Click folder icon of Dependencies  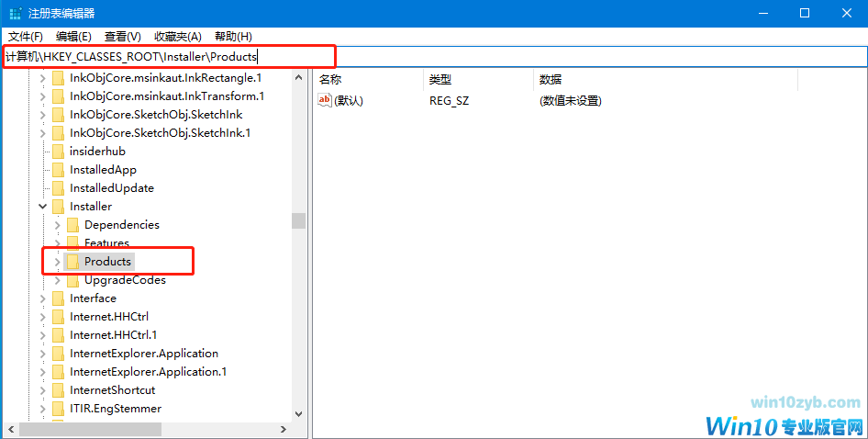click(x=73, y=225)
